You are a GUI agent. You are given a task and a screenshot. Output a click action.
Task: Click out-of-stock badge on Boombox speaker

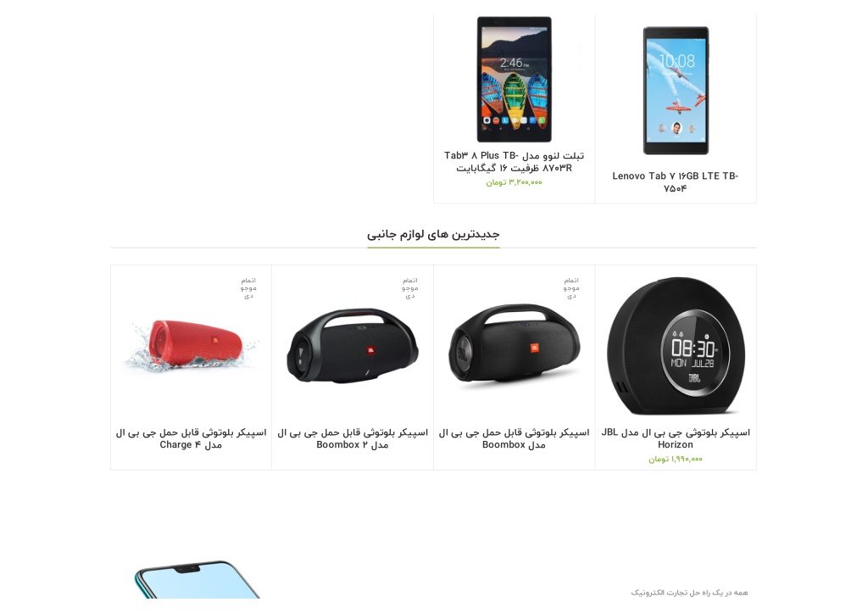coord(572,288)
